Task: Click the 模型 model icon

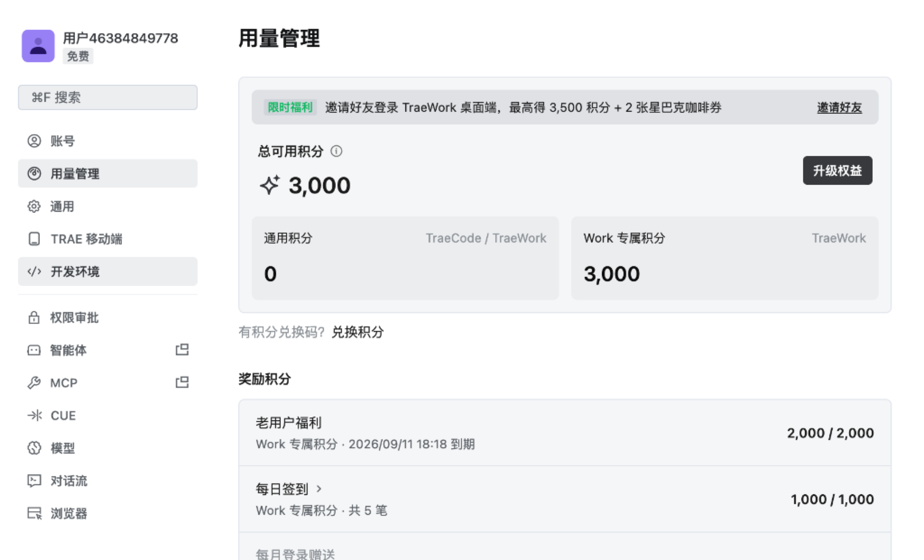Action: (x=34, y=448)
